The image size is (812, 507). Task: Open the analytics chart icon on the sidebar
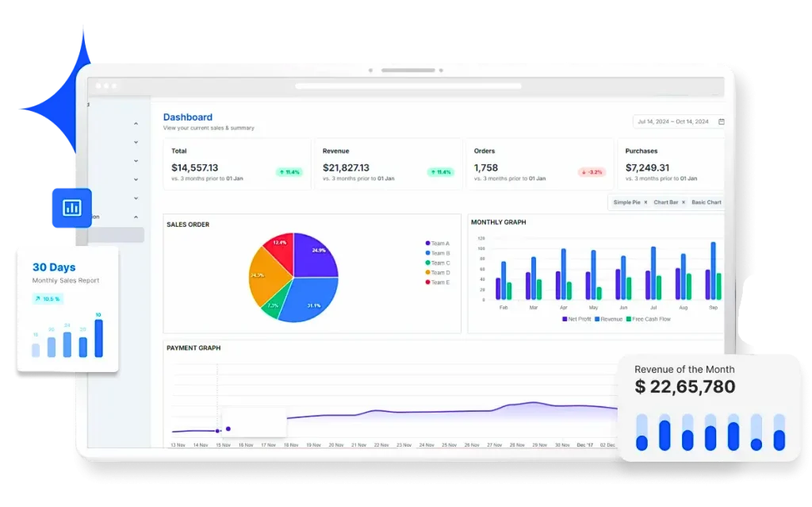71,207
